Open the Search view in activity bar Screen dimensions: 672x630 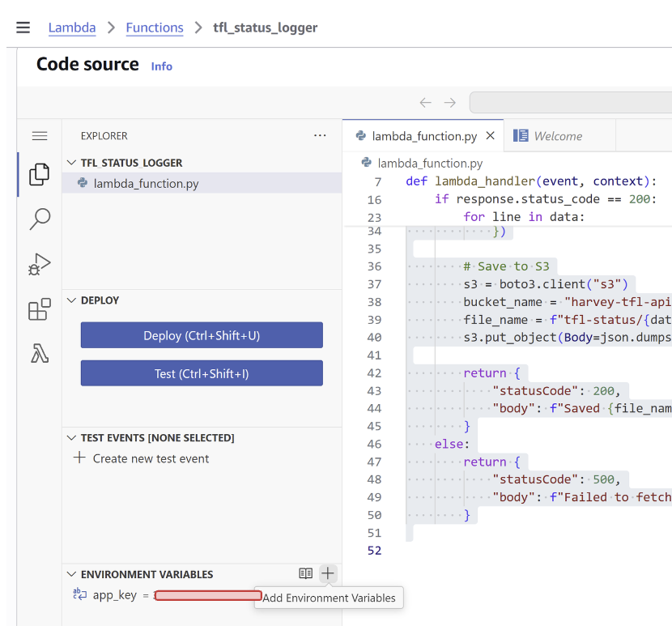(40, 219)
